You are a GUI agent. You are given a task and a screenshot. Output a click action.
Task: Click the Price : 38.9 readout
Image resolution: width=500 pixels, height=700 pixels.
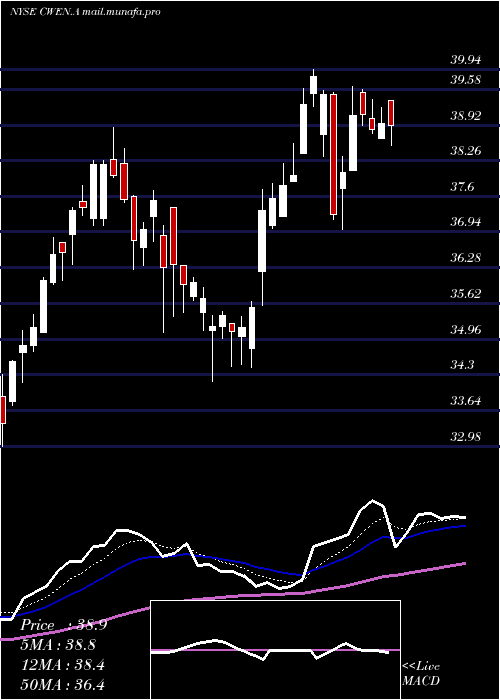click(x=64, y=625)
